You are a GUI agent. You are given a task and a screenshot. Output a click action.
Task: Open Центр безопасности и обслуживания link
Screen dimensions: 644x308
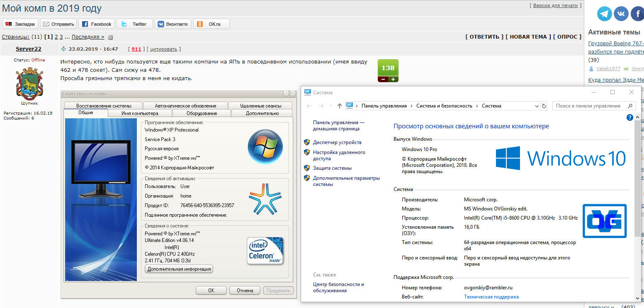click(x=338, y=287)
